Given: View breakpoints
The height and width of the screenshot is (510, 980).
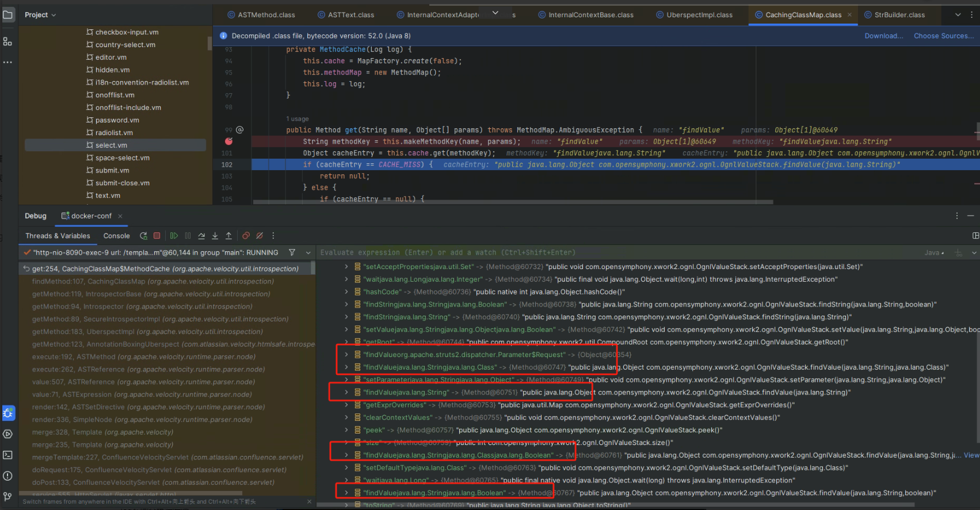Looking at the screenshot, I should (246, 236).
